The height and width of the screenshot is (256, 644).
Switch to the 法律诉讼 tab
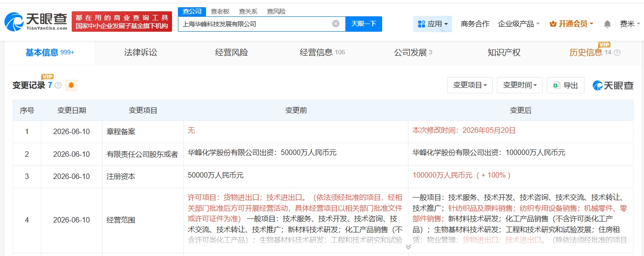point(141,53)
